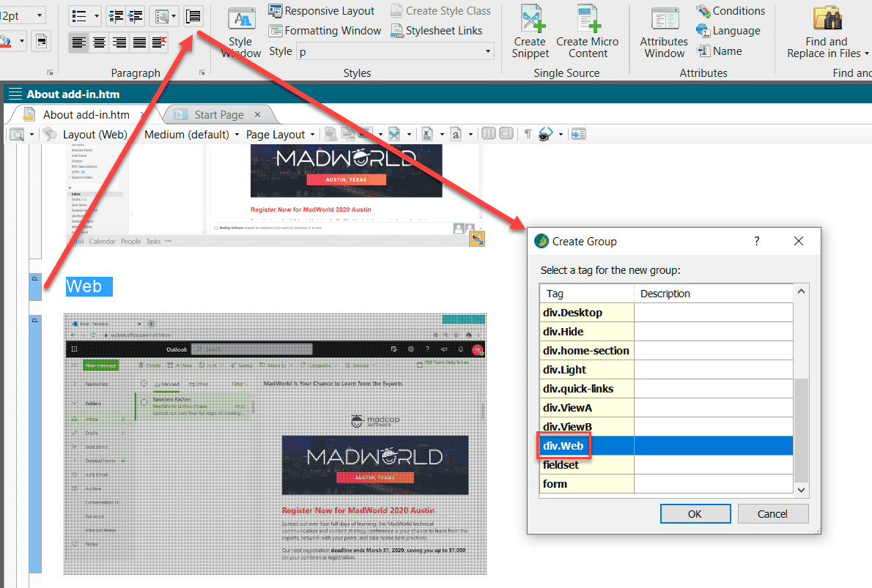The height and width of the screenshot is (588, 872).
Task: Click Cancel in Create Group dialog
Action: (x=772, y=514)
